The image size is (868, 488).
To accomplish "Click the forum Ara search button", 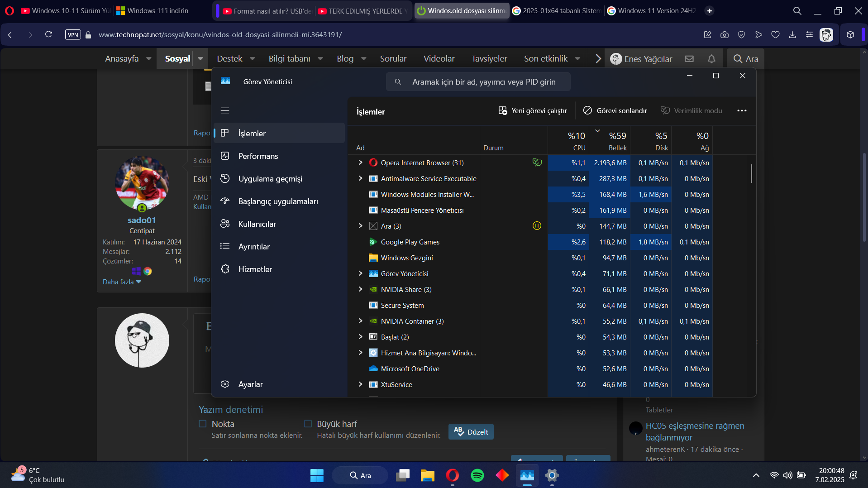I will 745,59.
